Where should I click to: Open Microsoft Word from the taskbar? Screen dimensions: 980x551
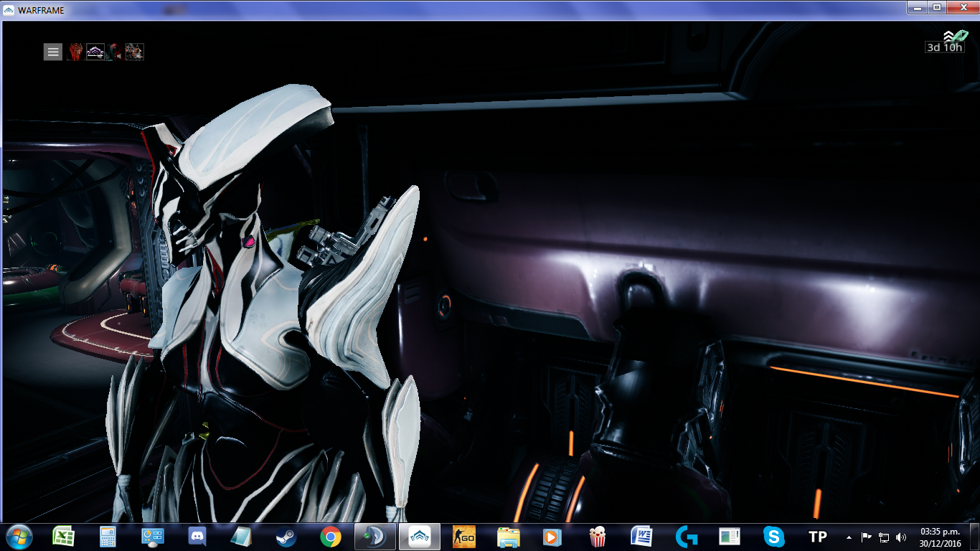coord(641,537)
